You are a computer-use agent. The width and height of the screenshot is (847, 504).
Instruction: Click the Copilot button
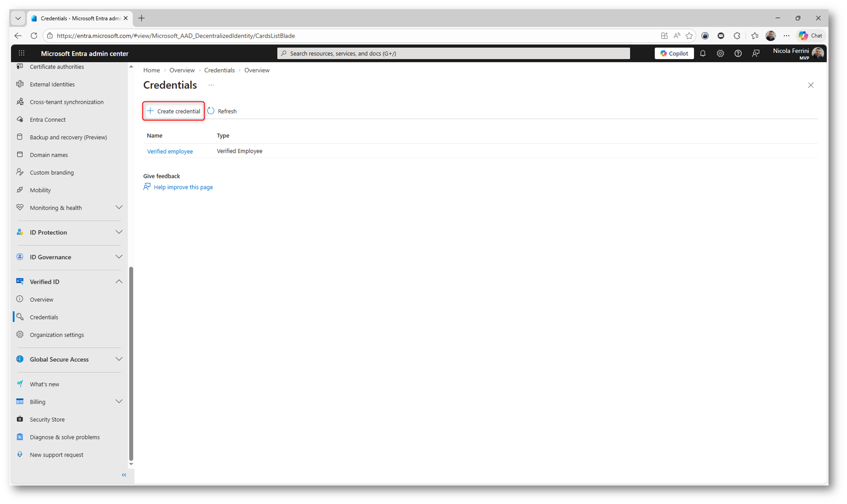(x=674, y=53)
